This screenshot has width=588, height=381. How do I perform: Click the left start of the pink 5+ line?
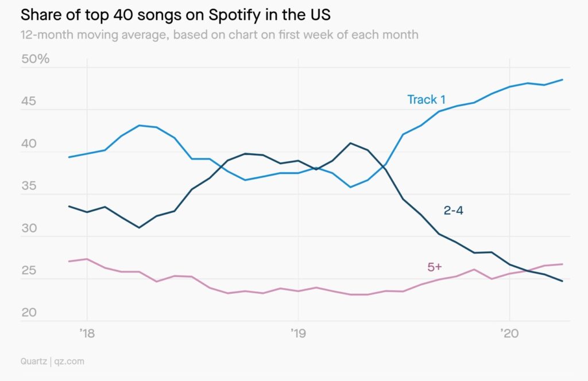(69, 261)
